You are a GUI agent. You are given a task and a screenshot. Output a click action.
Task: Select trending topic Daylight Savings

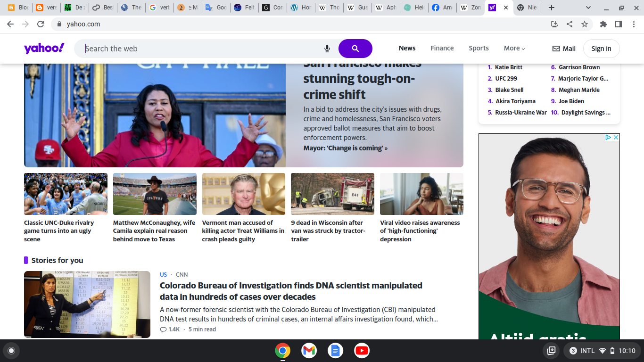click(586, 113)
